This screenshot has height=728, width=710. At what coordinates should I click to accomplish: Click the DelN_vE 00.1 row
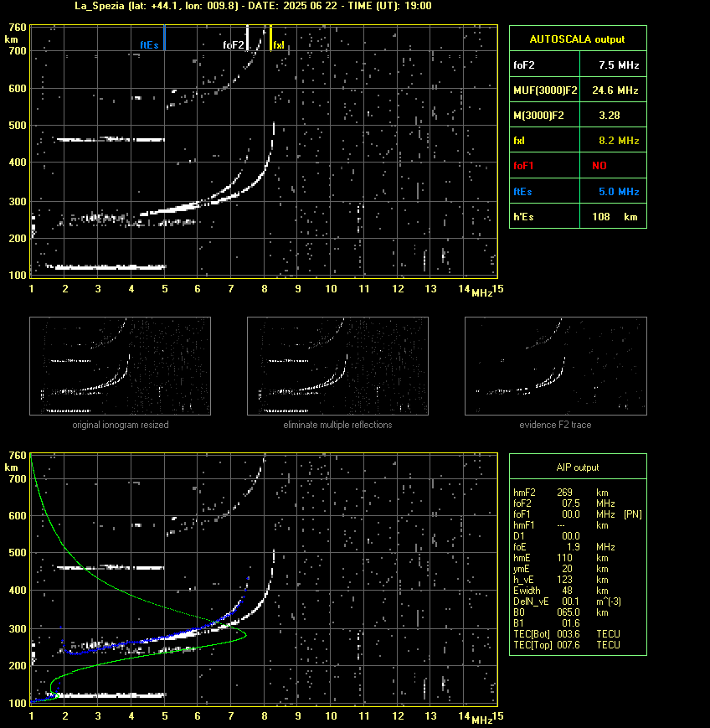(567, 602)
